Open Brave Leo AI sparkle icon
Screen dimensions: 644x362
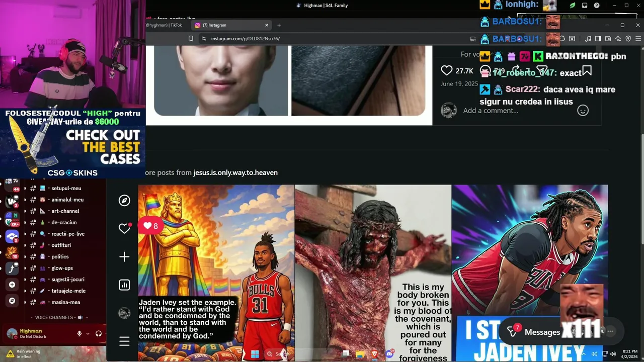pyautogui.click(x=618, y=39)
